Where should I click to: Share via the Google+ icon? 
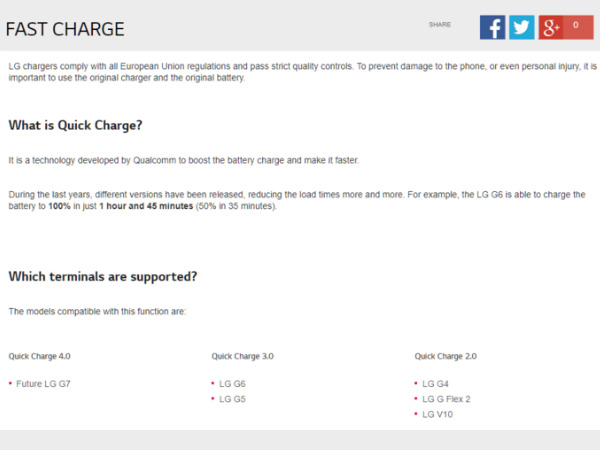[x=551, y=27]
